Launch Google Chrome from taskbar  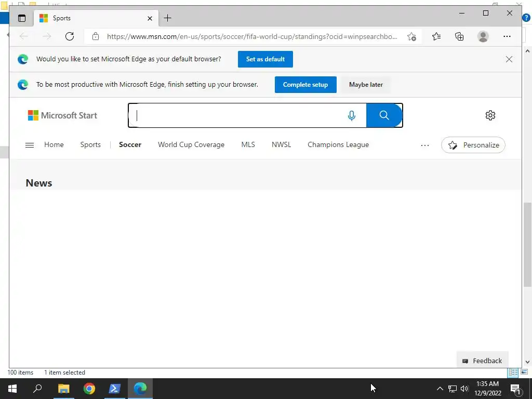click(89, 389)
